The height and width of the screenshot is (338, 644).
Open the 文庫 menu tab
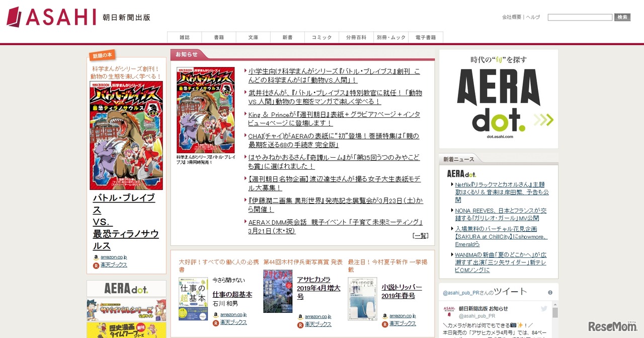(253, 37)
